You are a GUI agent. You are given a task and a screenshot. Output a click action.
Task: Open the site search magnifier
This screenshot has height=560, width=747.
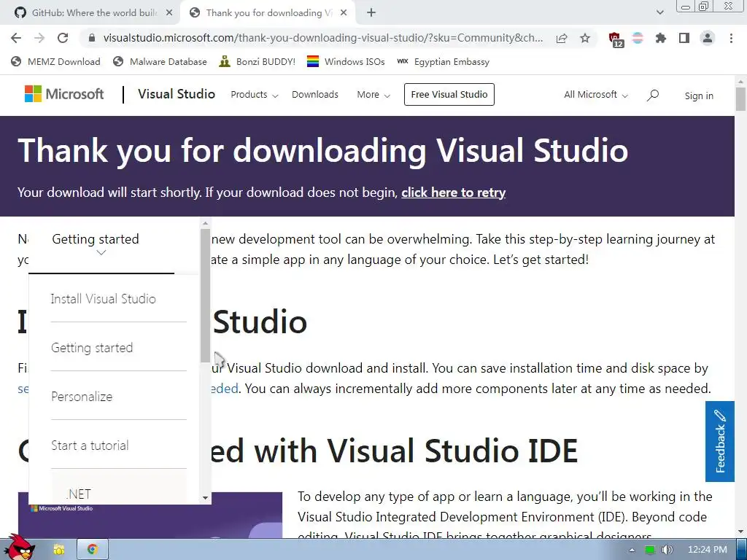(653, 96)
